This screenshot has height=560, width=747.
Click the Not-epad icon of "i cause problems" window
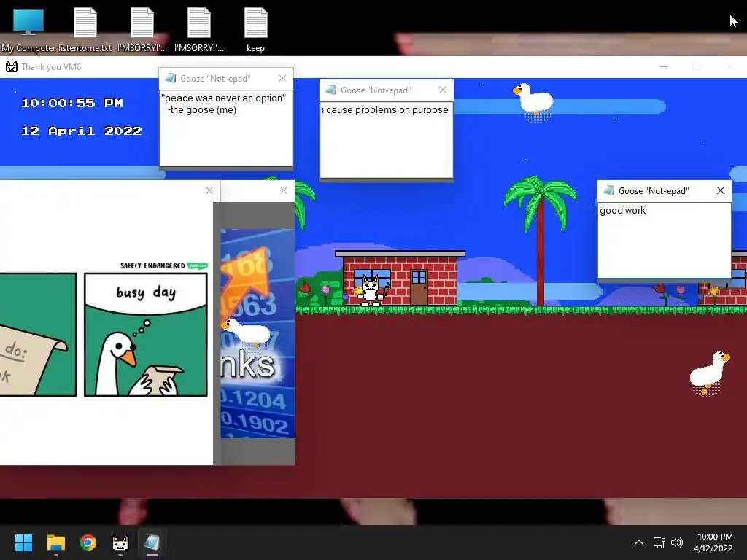[331, 90]
